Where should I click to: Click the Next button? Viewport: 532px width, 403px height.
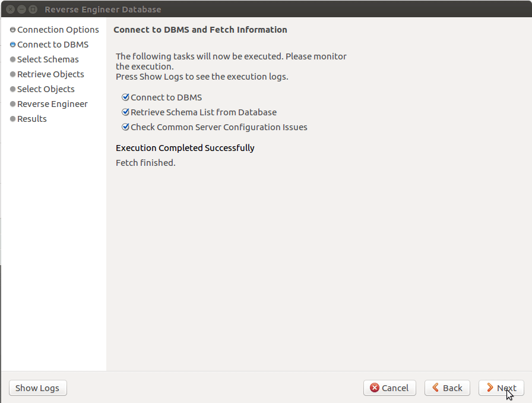[x=501, y=388]
